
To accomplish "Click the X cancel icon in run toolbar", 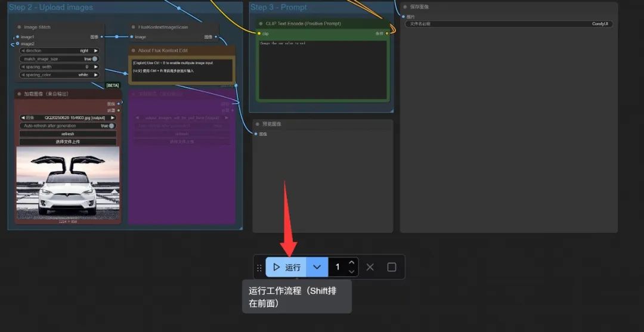I will tap(370, 267).
